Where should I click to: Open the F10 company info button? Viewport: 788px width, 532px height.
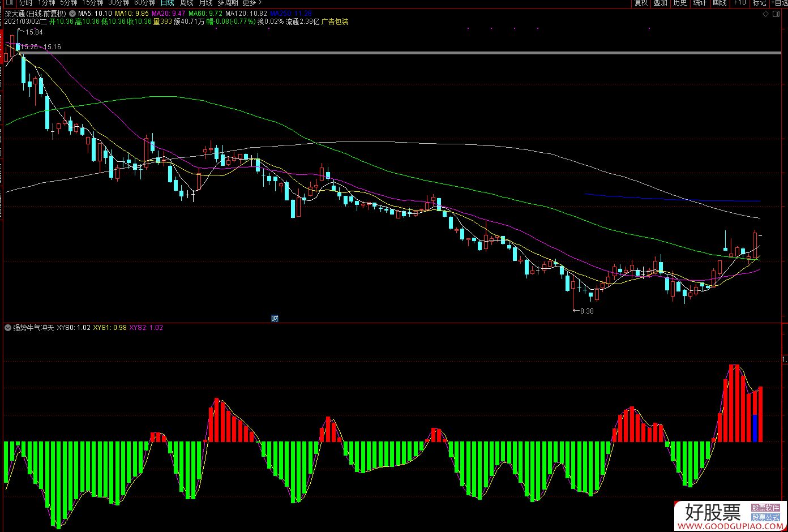point(739,3)
